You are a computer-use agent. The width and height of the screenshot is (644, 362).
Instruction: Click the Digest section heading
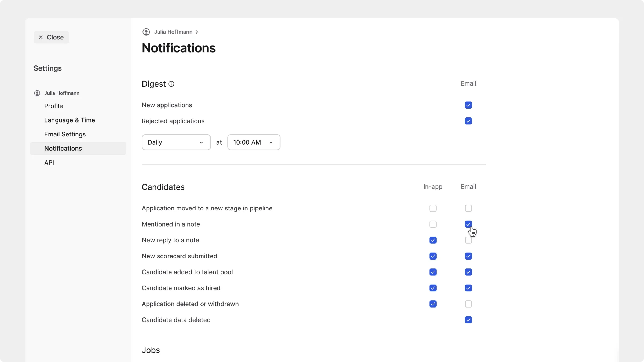point(154,84)
